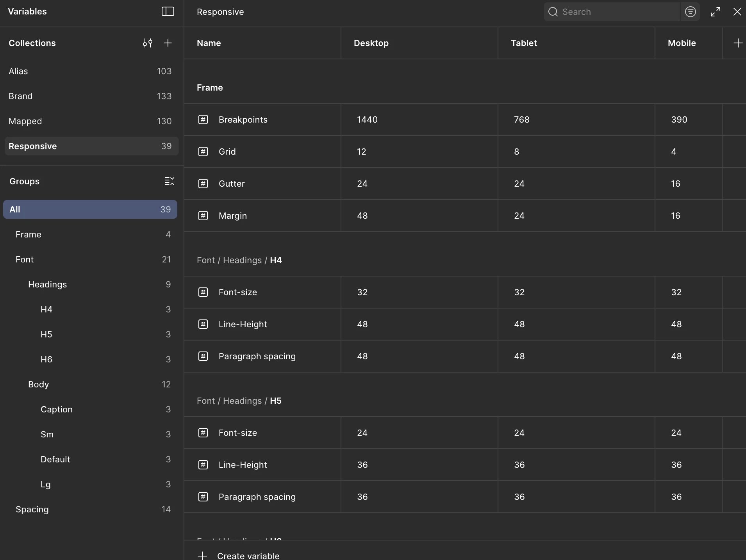Click the Desktop mode column header
Viewport: 746px width, 560px height.
coord(419,43)
